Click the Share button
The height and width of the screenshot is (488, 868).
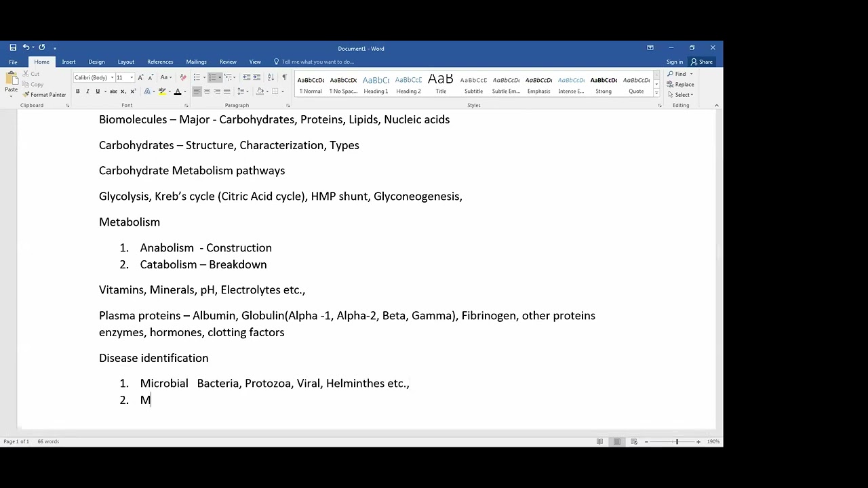(702, 62)
